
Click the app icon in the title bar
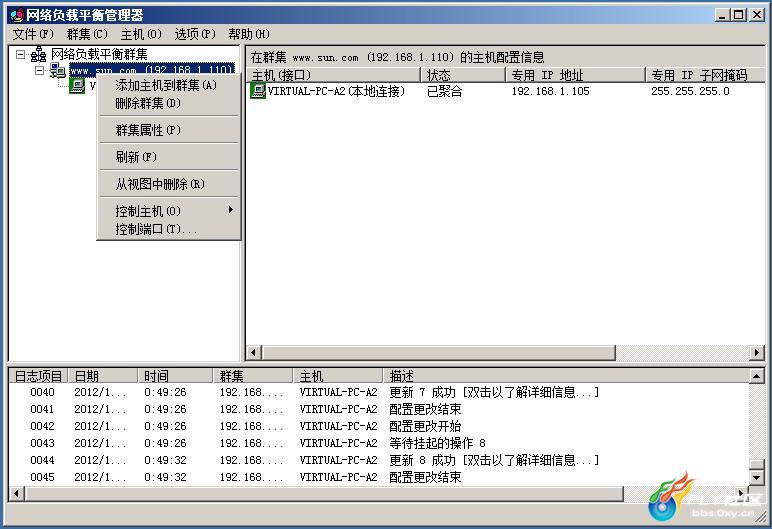(x=17, y=15)
